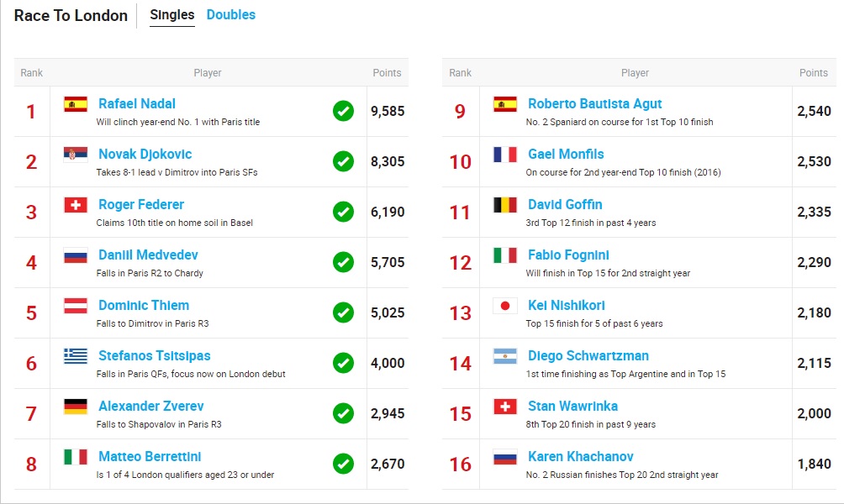Click the Belgium flag beside David Goffin
844x504 pixels.
coord(505,205)
